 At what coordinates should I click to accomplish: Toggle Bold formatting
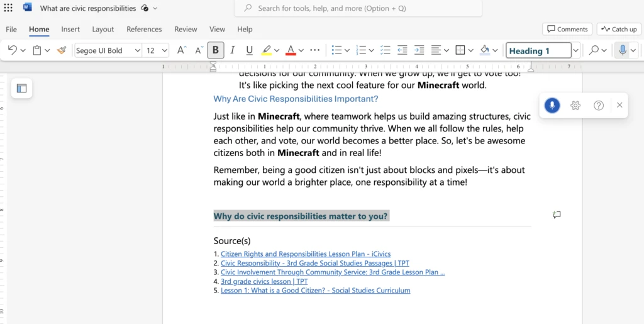(216, 50)
